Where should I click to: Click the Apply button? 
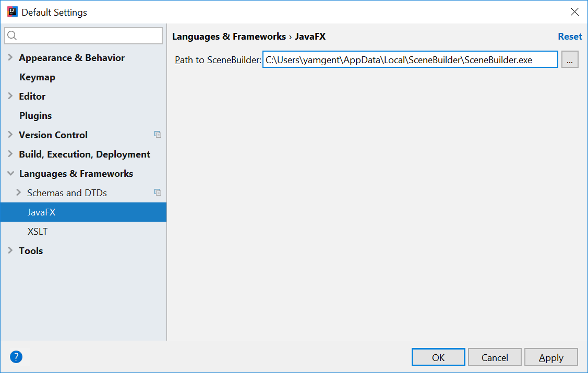pos(551,357)
